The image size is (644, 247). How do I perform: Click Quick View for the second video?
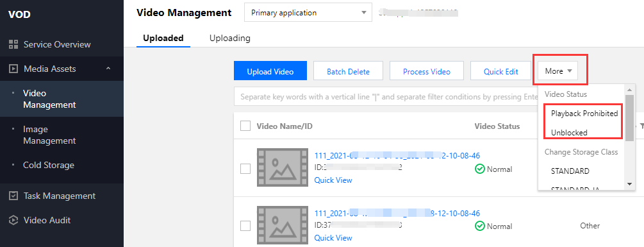coord(333,237)
